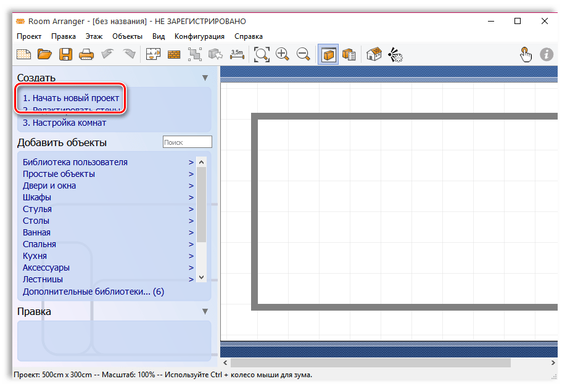Select the 3,5m measure dimension tool
Screen dimensions: 570x392
point(237,54)
